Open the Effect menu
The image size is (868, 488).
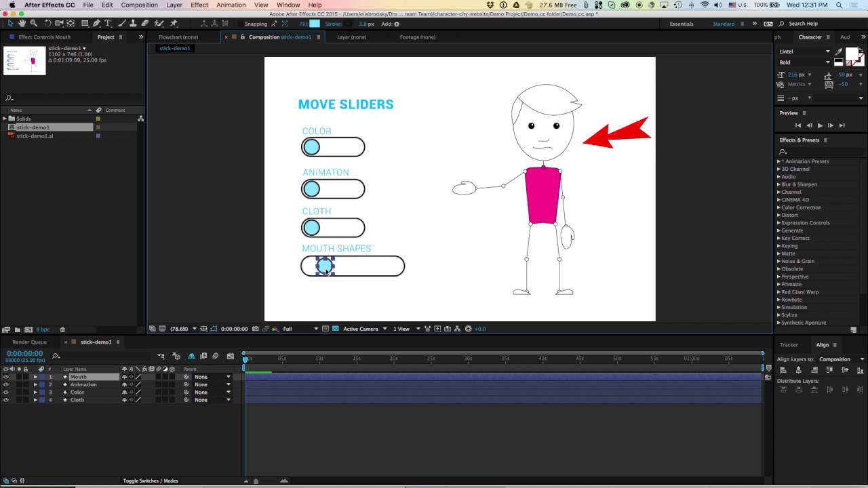tap(199, 5)
